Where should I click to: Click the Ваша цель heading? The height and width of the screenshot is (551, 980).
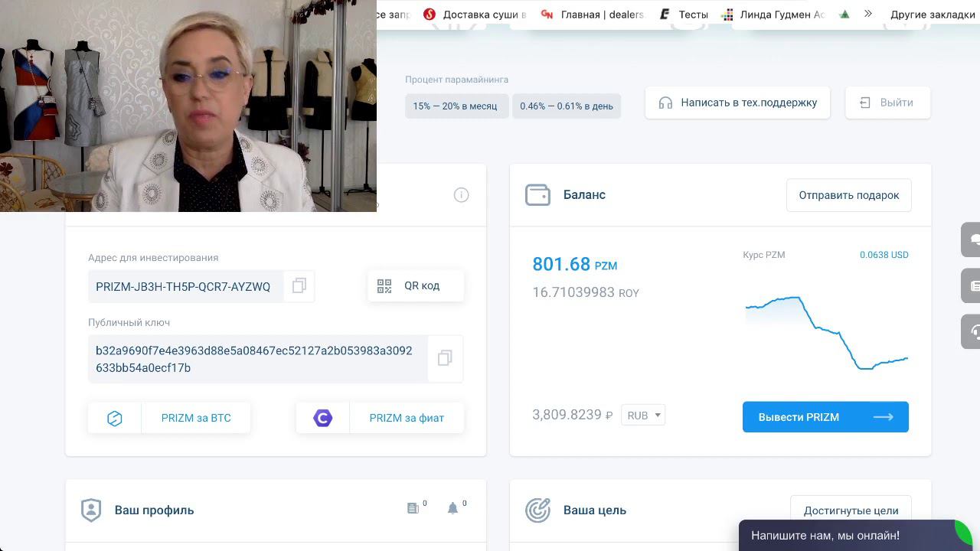pos(595,510)
